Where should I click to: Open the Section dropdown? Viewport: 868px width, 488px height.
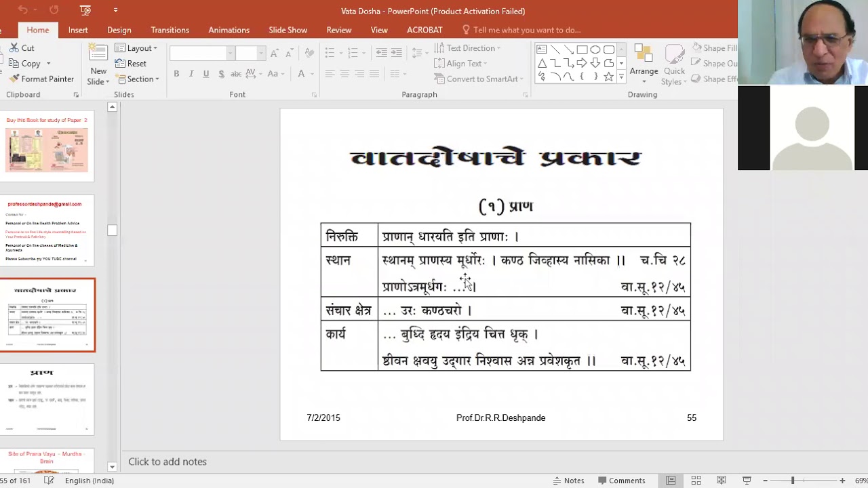[137, 79]
